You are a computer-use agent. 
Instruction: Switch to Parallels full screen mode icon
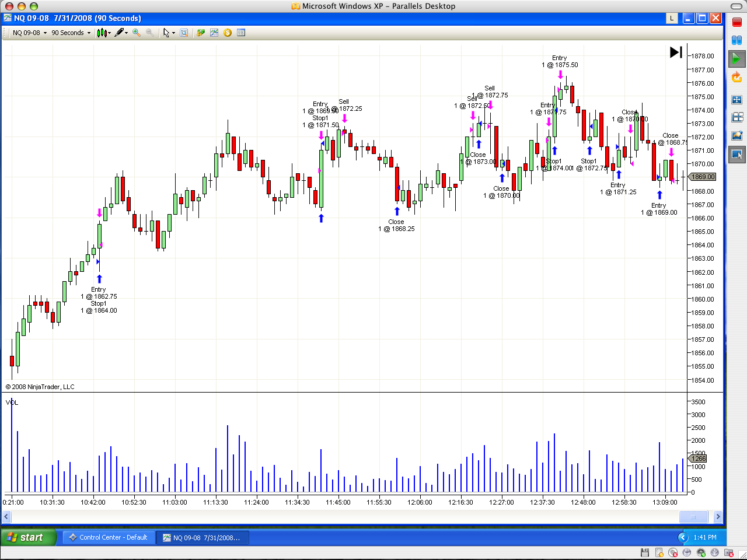[736, 100]
